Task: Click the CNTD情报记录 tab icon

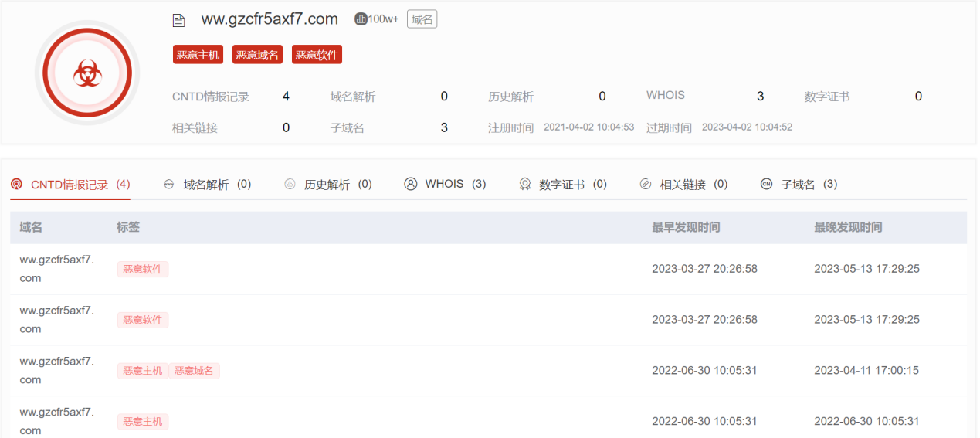Action: click(16, 185)
